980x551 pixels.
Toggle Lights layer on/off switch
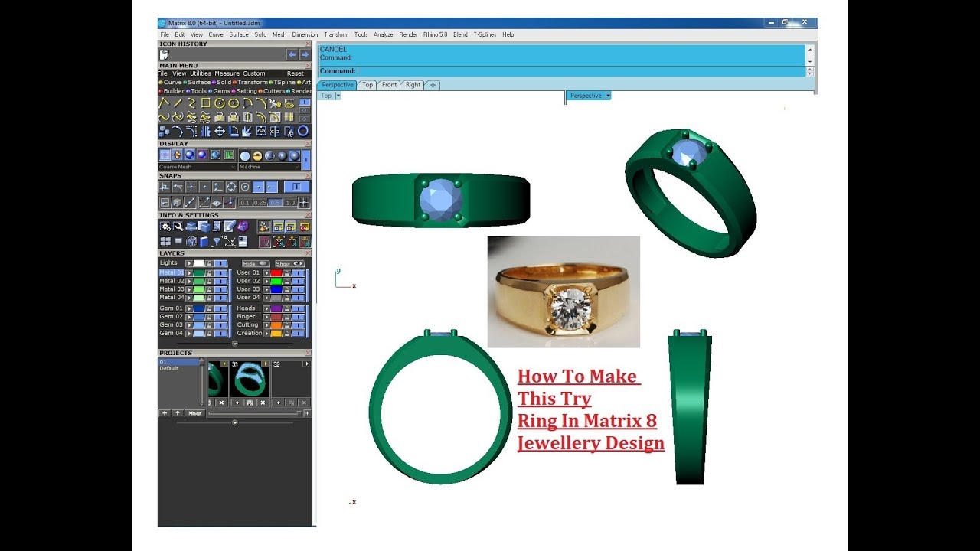click(220, 263)
